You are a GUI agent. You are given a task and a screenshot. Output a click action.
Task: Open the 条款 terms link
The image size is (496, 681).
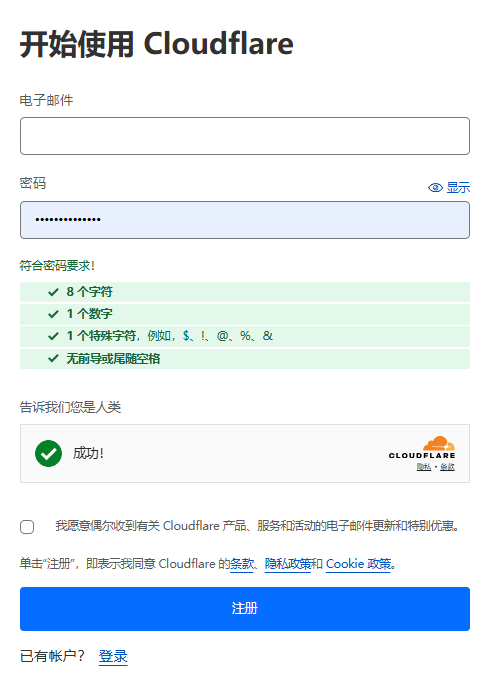[x=241, y=564]
